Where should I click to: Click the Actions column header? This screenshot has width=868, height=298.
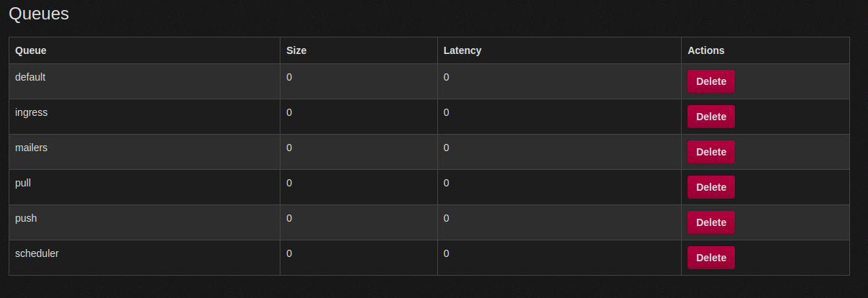pyautogui.click(x=706, y=50)
